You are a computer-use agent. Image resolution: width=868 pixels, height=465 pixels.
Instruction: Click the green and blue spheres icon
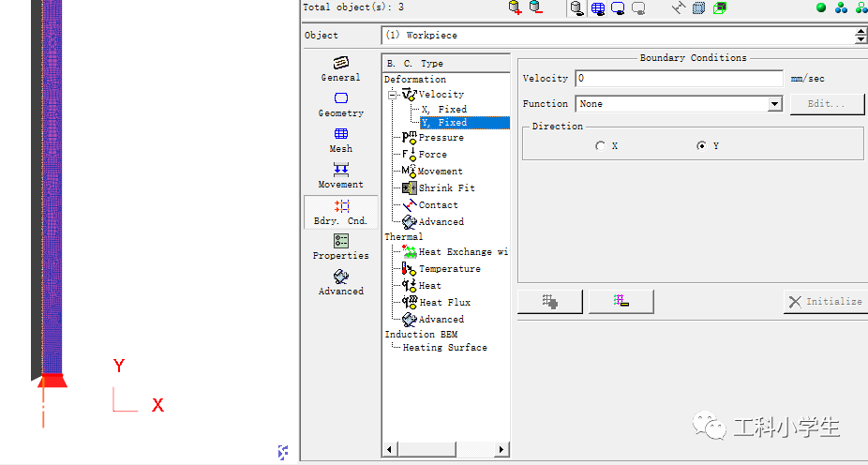tap(842, 7)
